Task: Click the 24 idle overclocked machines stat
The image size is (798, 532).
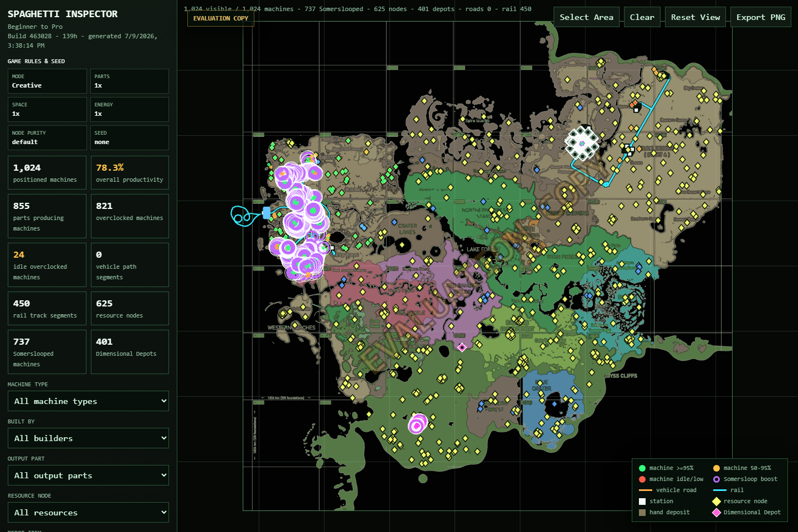Action: point(47,265)
